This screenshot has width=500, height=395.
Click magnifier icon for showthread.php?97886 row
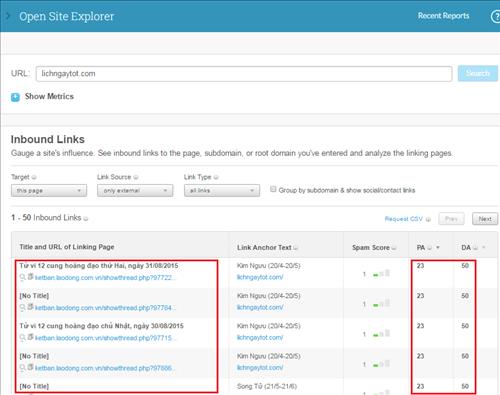(x=23, y=368)
